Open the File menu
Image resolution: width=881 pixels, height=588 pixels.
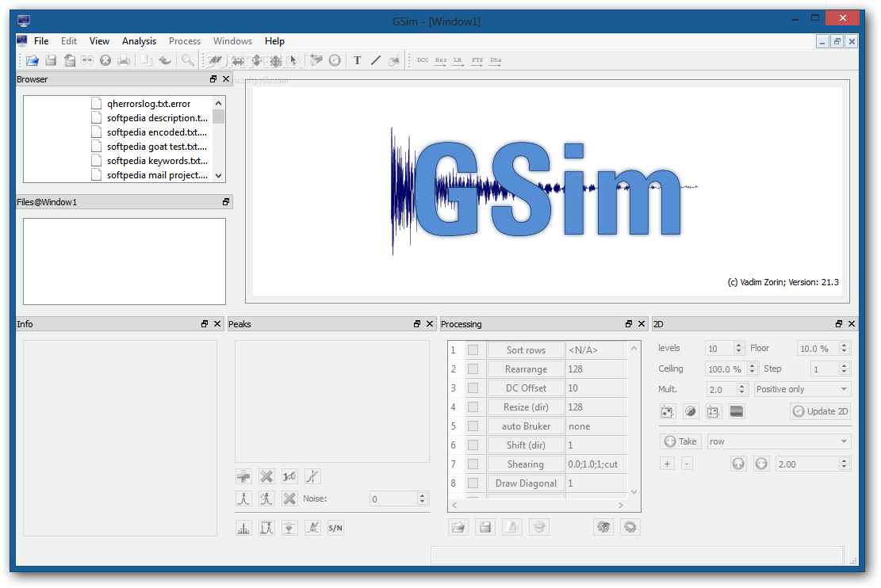click(x=41, y=41)
